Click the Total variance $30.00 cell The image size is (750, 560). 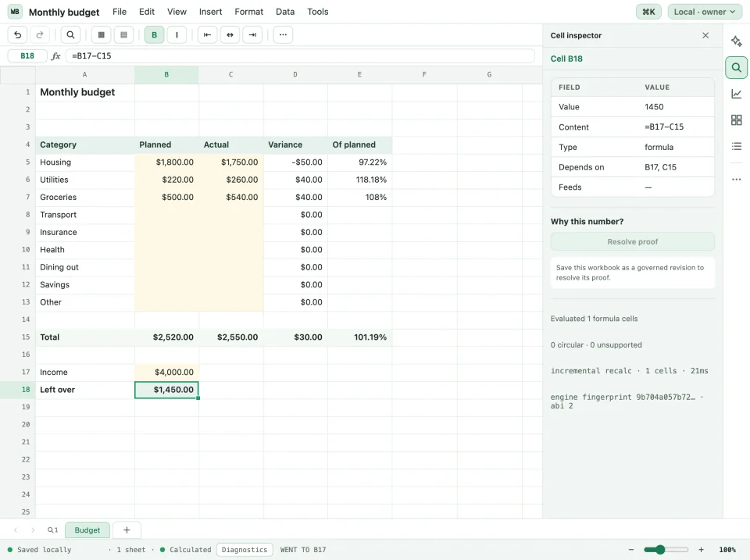point(295,337)
